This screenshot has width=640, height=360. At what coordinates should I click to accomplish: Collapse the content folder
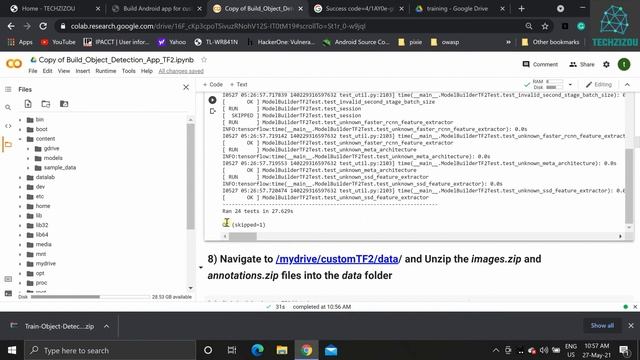click(20, 139)
